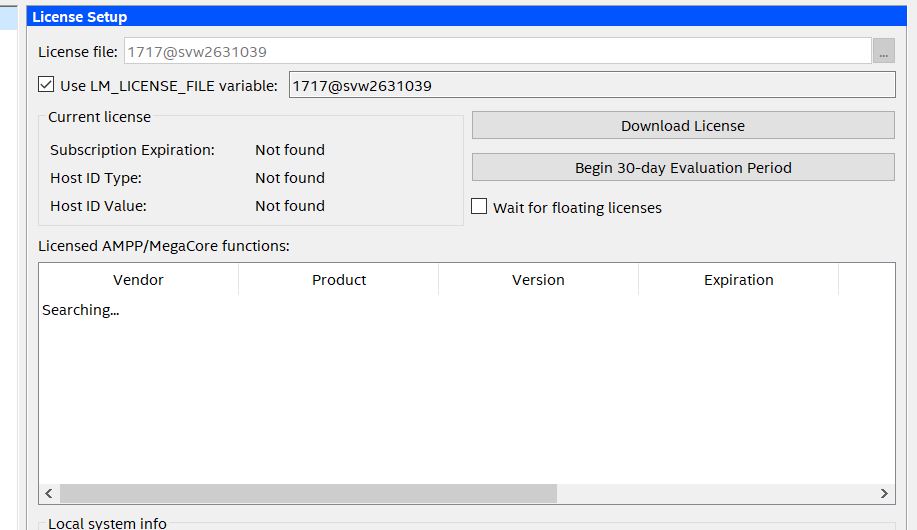Click the horizontal scrollbar left arrow
The height and width of the screenshot is (530, 917).
pyautogui.click(x=49, y=494)
